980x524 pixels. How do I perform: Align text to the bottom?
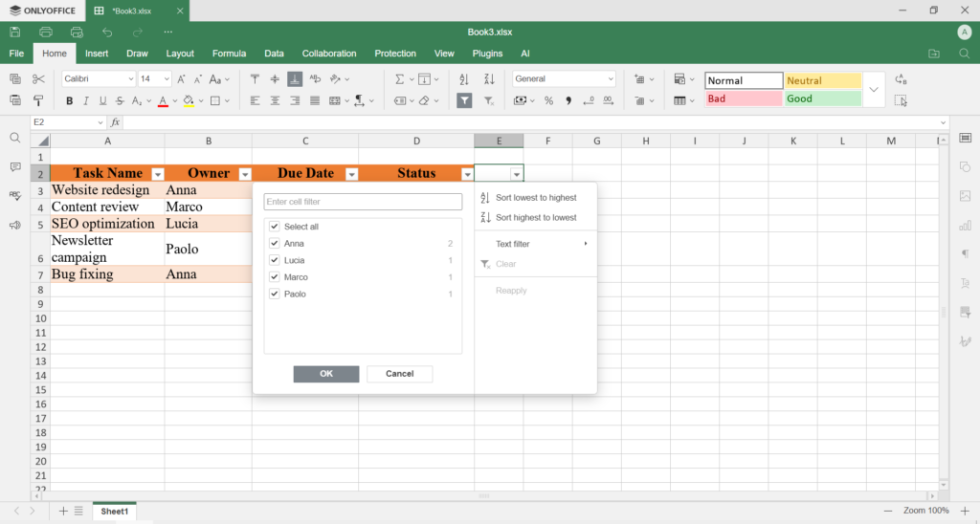(x=295, y=78)
